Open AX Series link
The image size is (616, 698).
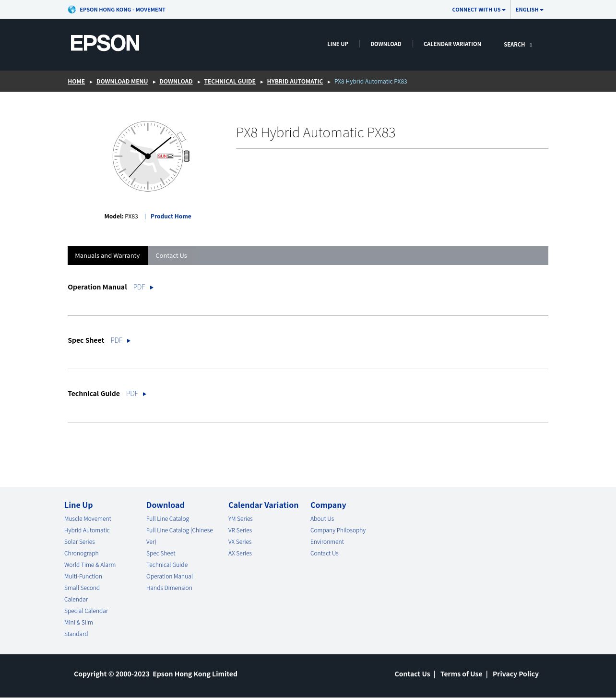(240, 554)
